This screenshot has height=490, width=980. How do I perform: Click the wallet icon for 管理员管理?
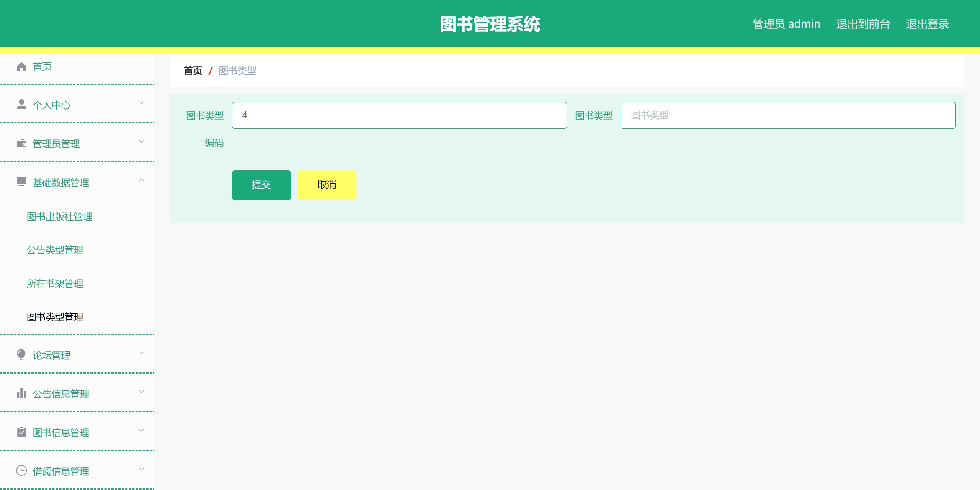(x=21, y=143)
